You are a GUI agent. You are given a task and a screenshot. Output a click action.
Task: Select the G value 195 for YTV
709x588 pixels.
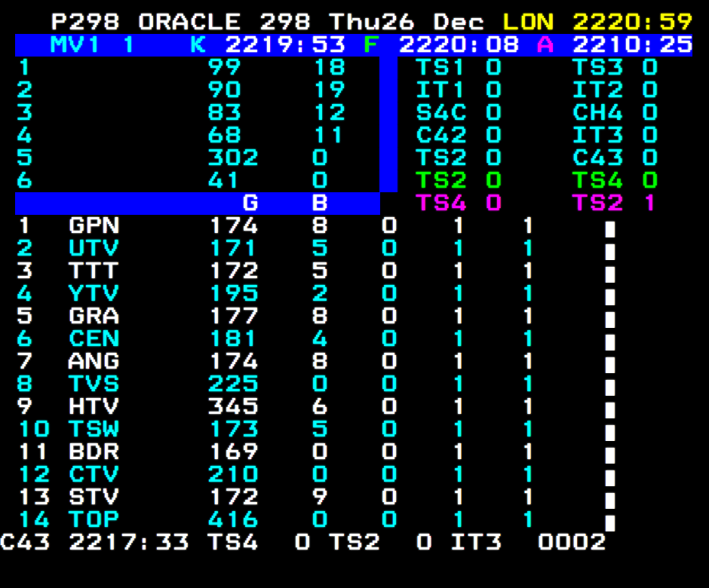pos(234,293)
